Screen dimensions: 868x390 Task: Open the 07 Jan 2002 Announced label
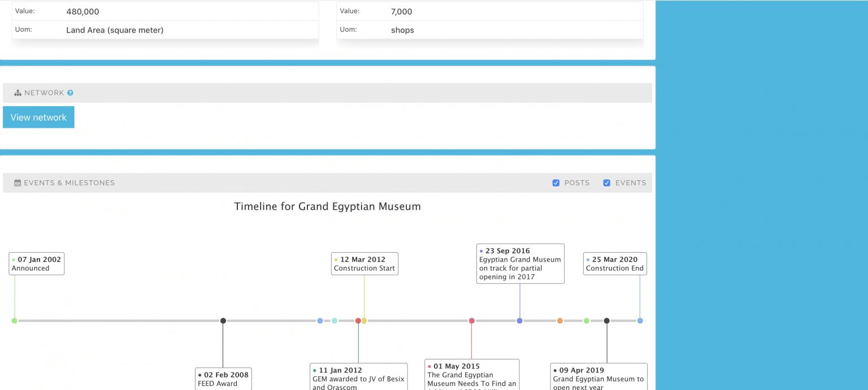tap(37, 263)
